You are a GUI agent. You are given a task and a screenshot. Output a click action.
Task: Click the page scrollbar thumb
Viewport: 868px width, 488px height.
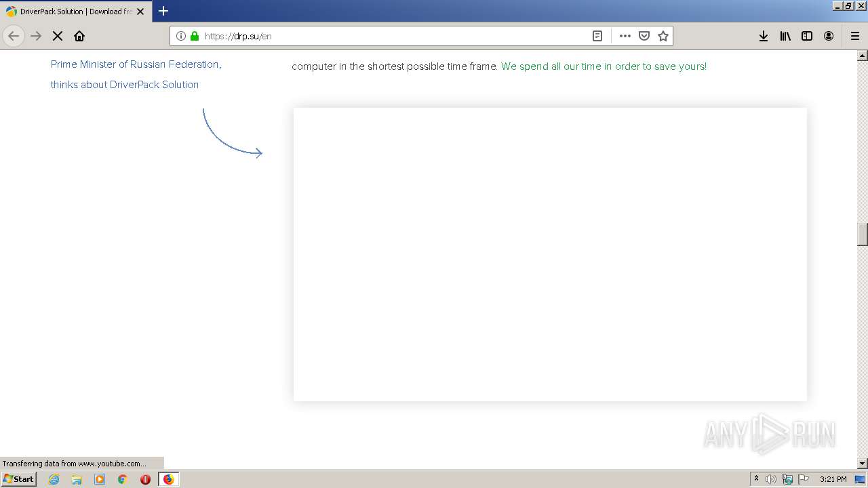pos(863,235)
